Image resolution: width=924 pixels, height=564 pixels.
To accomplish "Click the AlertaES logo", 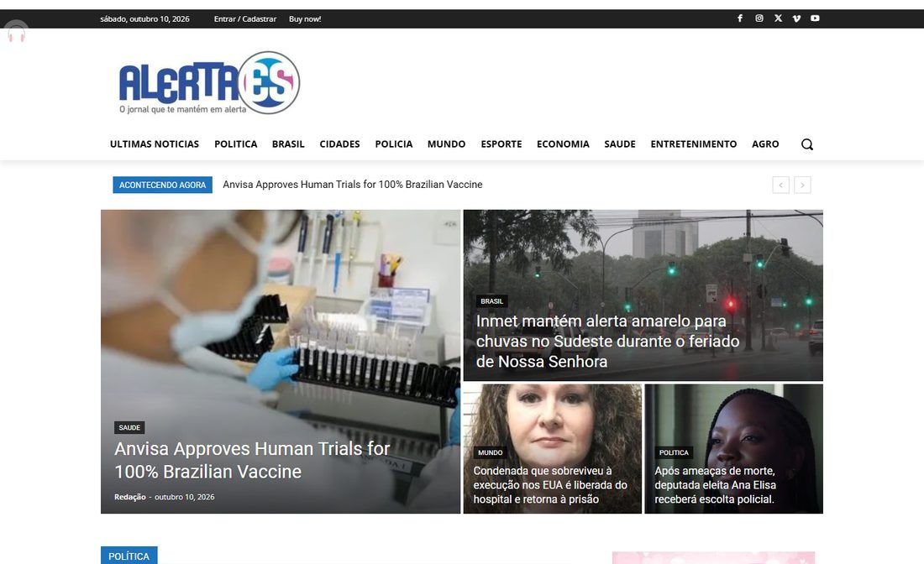I will [209, 82].
